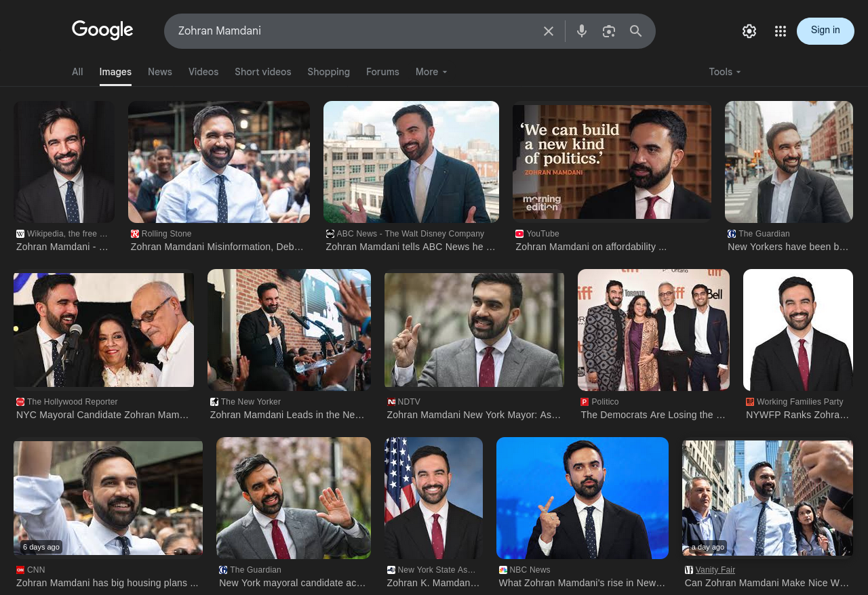
Task: Start voice search with microphone icon
Action: click(582, 31)
